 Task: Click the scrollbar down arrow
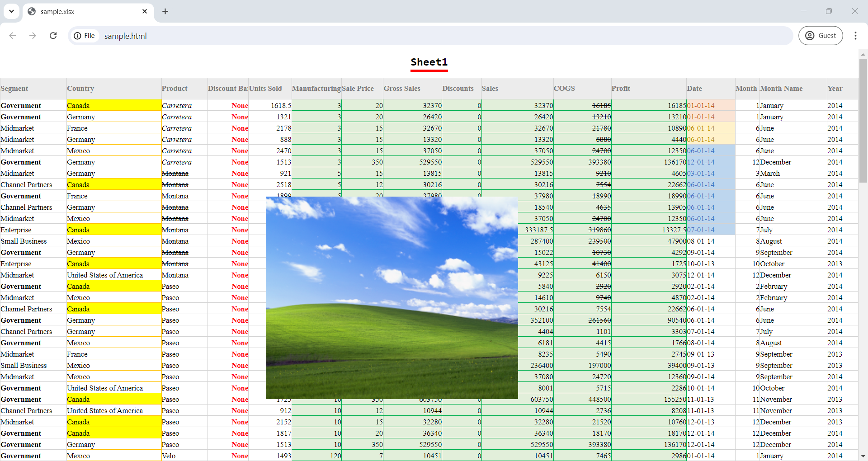click(x=863, y=456)
